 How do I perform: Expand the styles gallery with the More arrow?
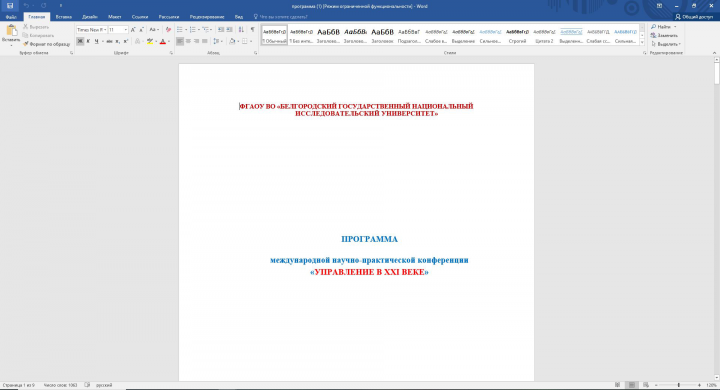point(642,42)
